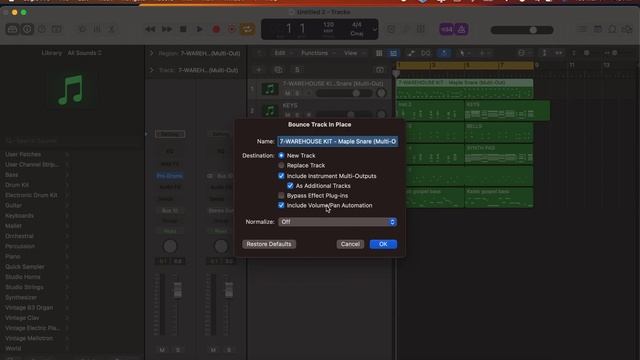640x360 pixels.
Task: Uncheck Include Volume/Pan Automation
Action: click(281, 205)
